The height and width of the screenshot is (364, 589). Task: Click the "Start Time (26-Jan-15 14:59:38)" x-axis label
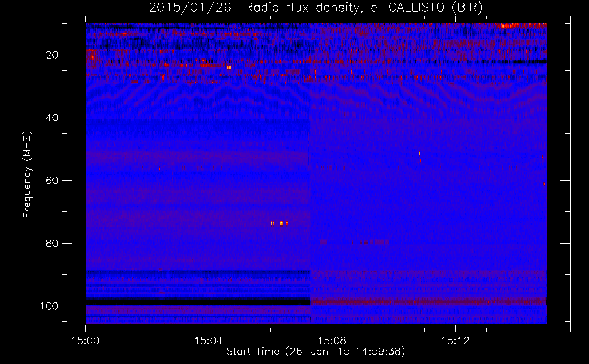[x=316, y=352]
